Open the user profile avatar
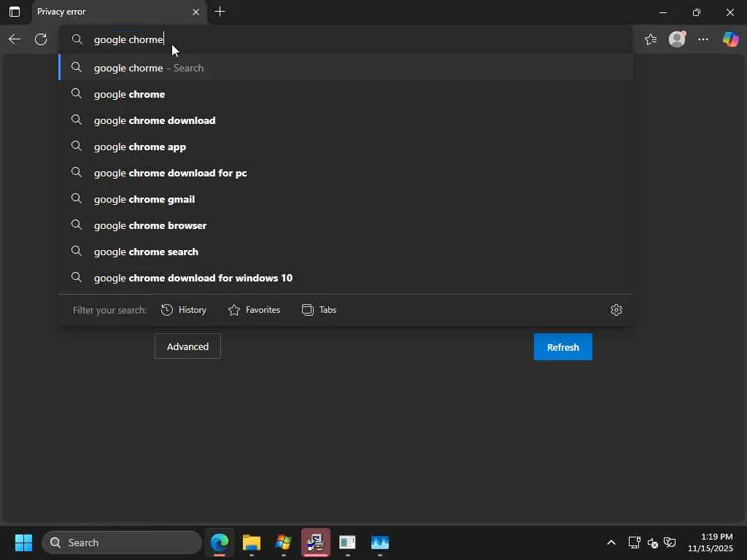Image resolution: width=747 pixels, height=560 pixels. tap(677, 39)
